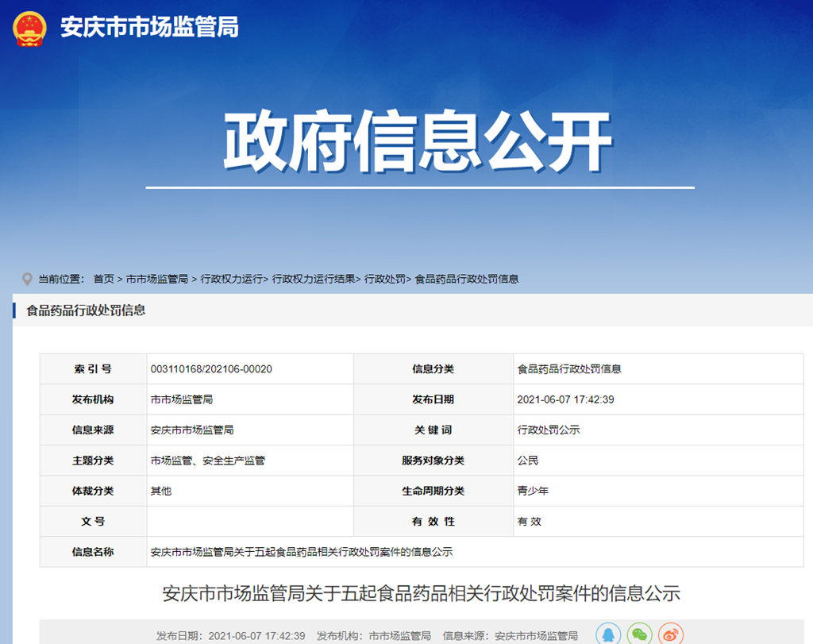Click value 青少年
The image size is (813, 644).
533,491
